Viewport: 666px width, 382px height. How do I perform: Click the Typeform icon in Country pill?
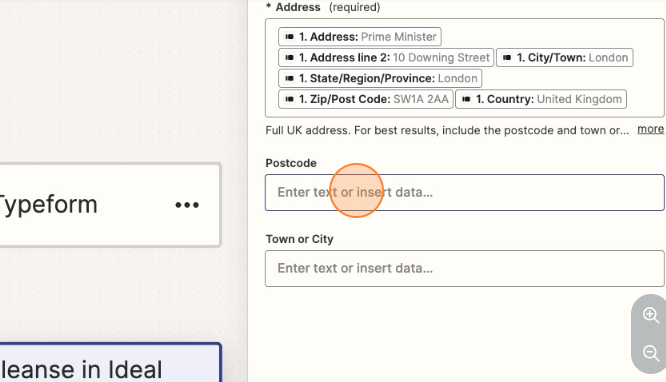[x=466, y=99]
